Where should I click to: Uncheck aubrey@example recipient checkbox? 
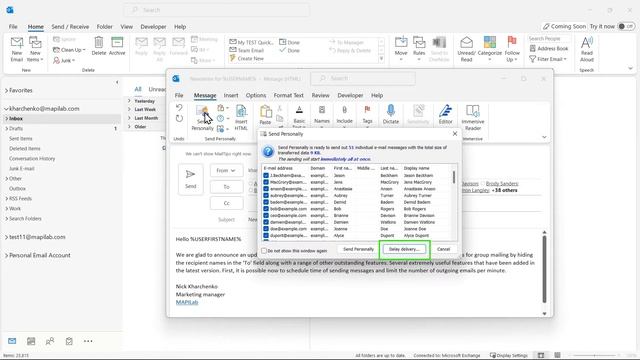pyautogui.click(x=266, y=196)
